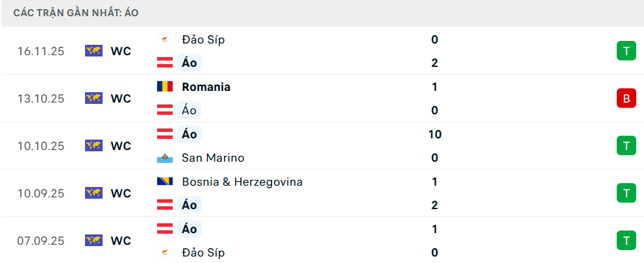Click the San Marino flag icon
The width and height of the screenshot is (644, 263).
[165, 158]
